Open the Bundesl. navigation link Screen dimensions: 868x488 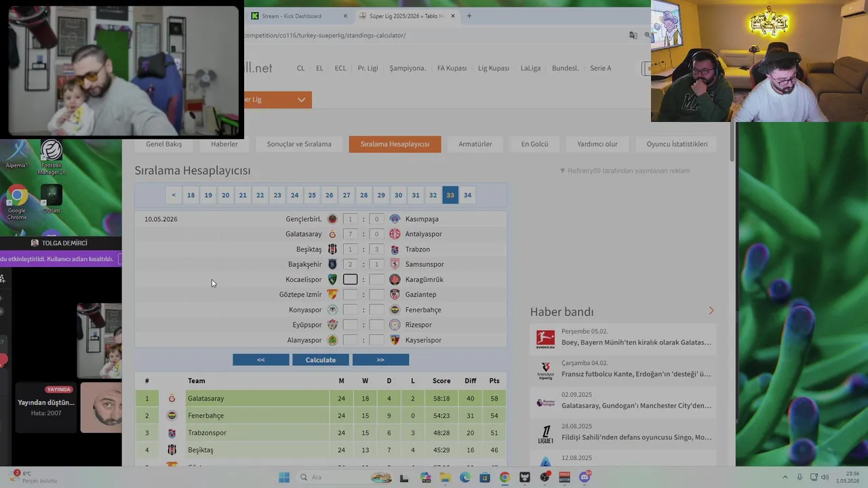coord(565,68)
